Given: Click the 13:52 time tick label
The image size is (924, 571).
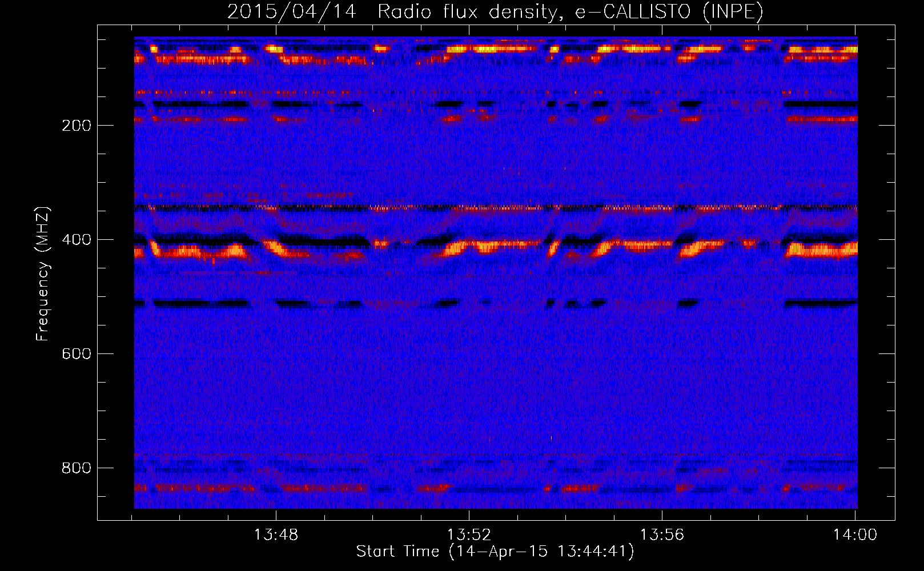Looking at the screenshot, I should 469,535.
